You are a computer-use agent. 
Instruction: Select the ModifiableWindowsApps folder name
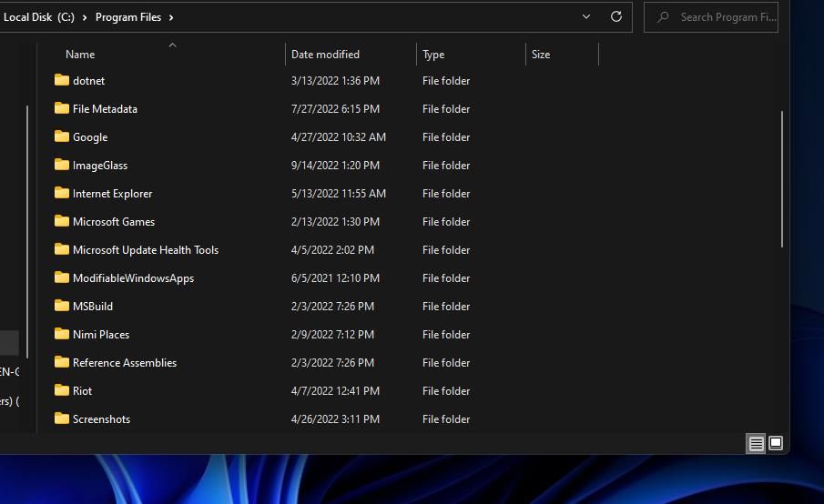tap(133, 277)
